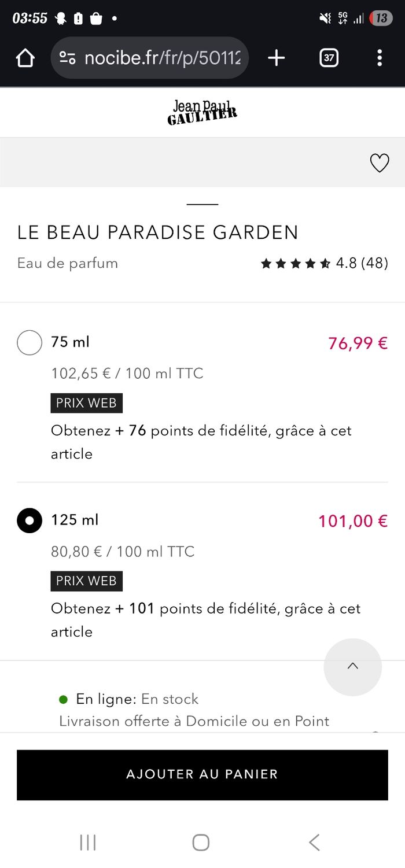Click the Ajouter au panier button
Image resolution: width=405 pixels, height=868 pixels.
(x=202, y=774)
